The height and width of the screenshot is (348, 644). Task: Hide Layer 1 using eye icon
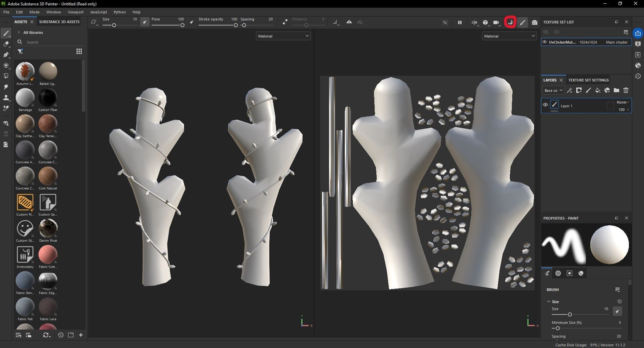tap(545, 105)
